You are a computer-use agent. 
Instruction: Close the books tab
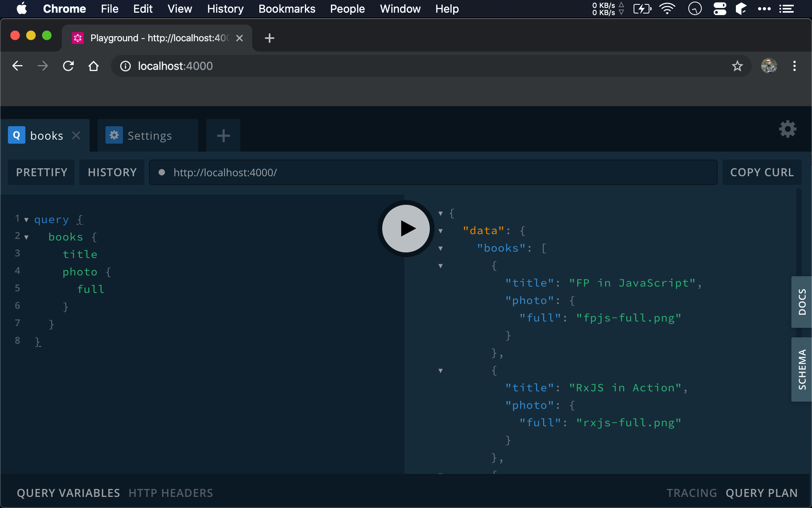pyautogui.click(x=76, y=135)
